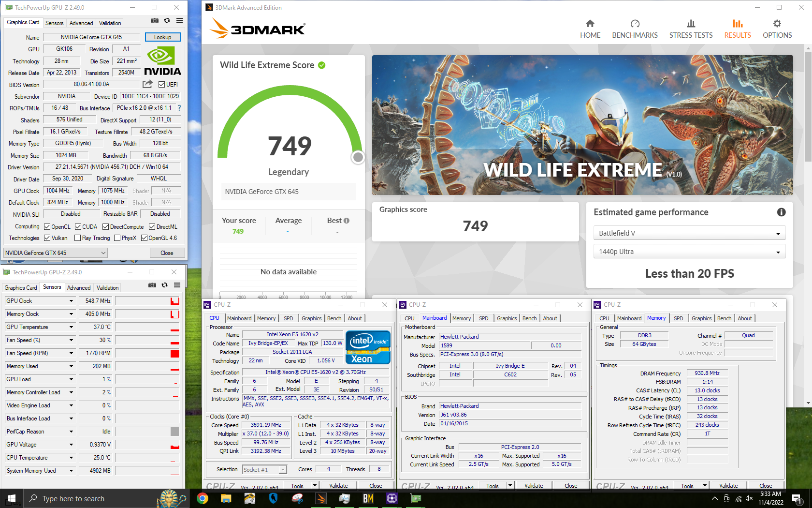
Task: Open the GPU-Z taskbar icon
Action: click(x=416, y=498)
